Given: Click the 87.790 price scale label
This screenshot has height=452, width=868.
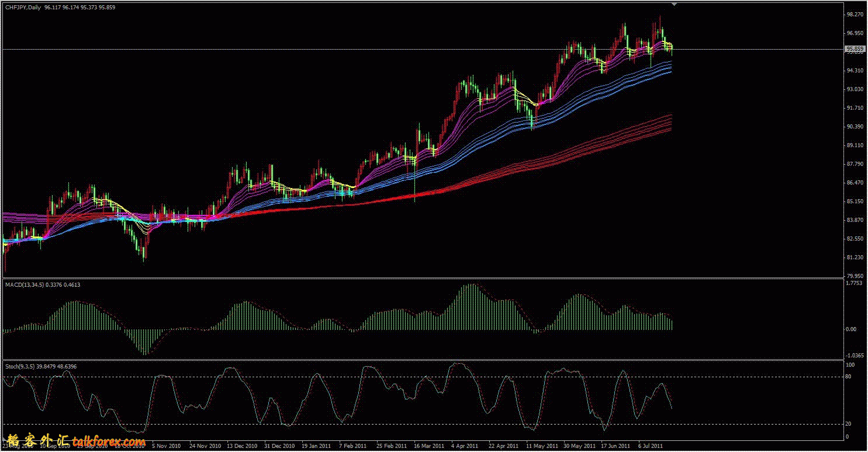Looking at the screenshot, I should 855,164.
